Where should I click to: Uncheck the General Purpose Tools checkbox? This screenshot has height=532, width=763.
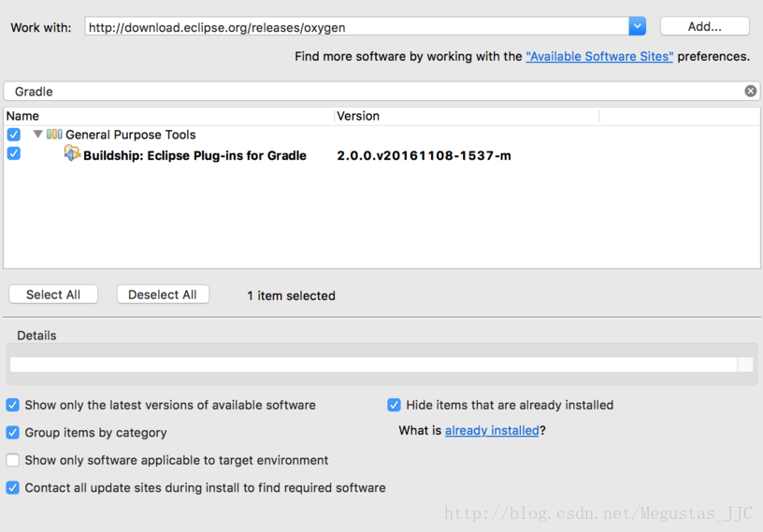point(14,135)
